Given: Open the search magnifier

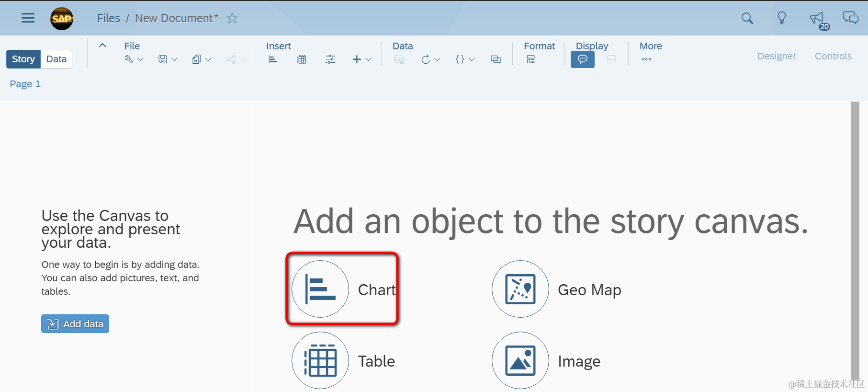Looking at the screenshot, I should point(747,18).
